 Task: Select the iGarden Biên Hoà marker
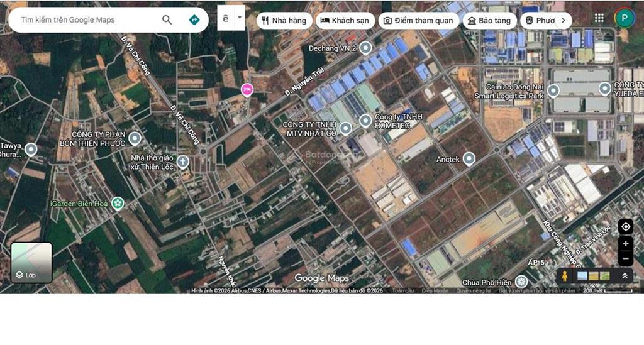pos(118,204)
